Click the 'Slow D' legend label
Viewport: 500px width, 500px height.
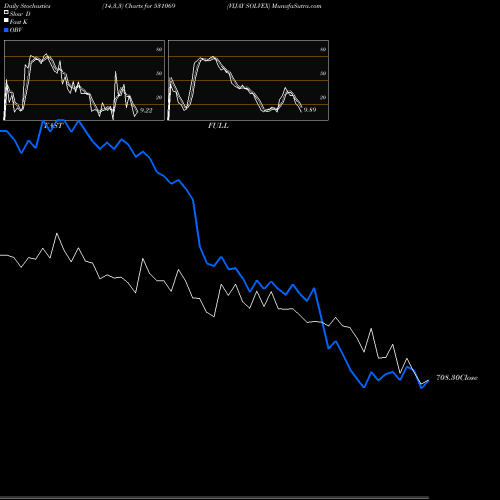coord(20,14)
